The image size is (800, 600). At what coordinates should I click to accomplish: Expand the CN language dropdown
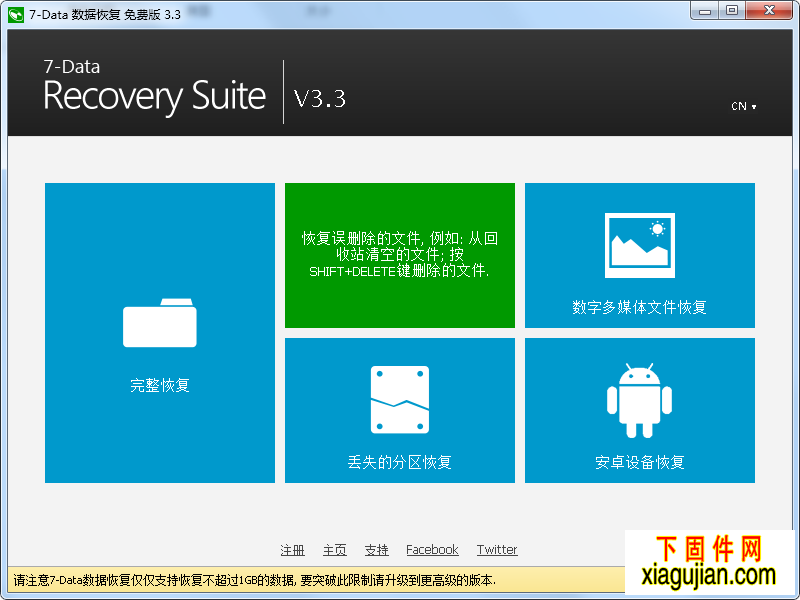point(743,106)
